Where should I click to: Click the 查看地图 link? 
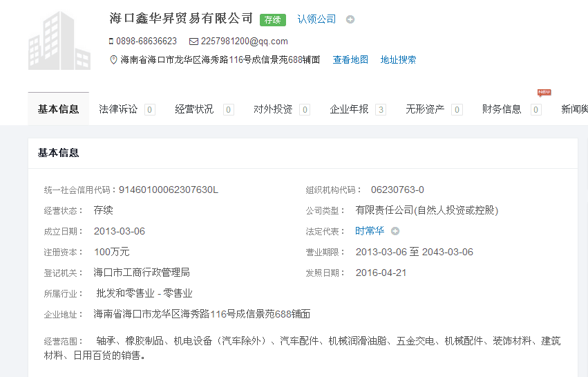350,60
